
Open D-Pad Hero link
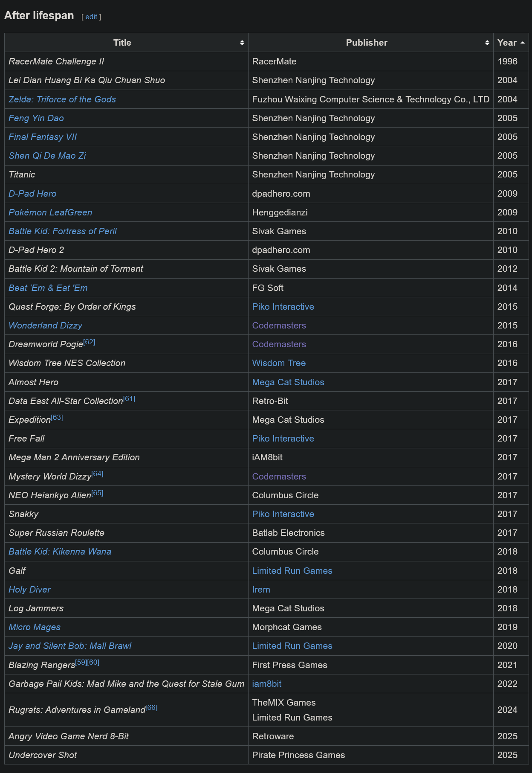(32, 194)
